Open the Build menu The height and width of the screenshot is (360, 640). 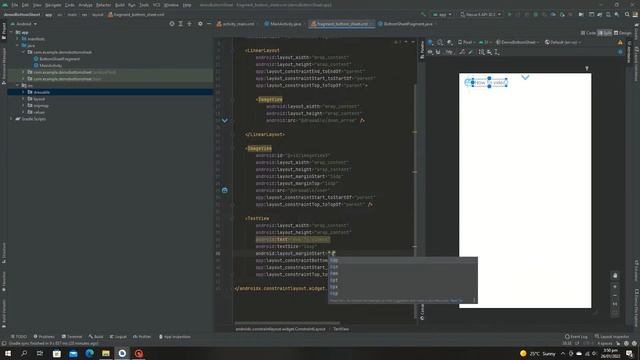(x=120, y=5)
